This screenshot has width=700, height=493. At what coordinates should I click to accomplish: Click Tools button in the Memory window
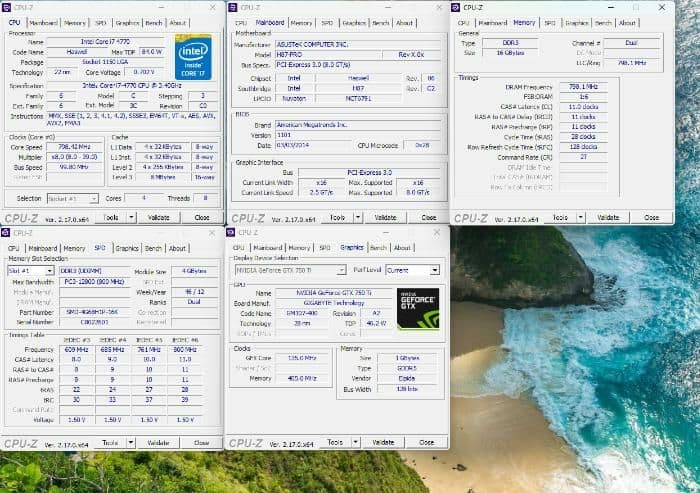point(561,217)
